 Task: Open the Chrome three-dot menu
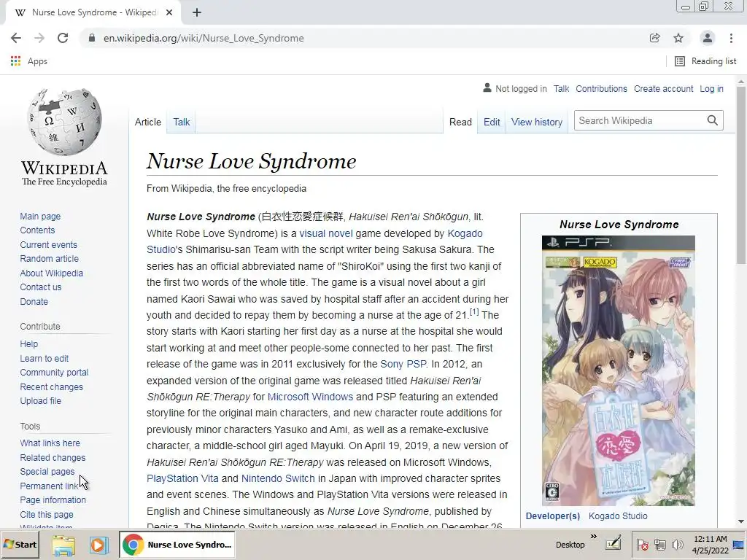click(x=731, y=38)
